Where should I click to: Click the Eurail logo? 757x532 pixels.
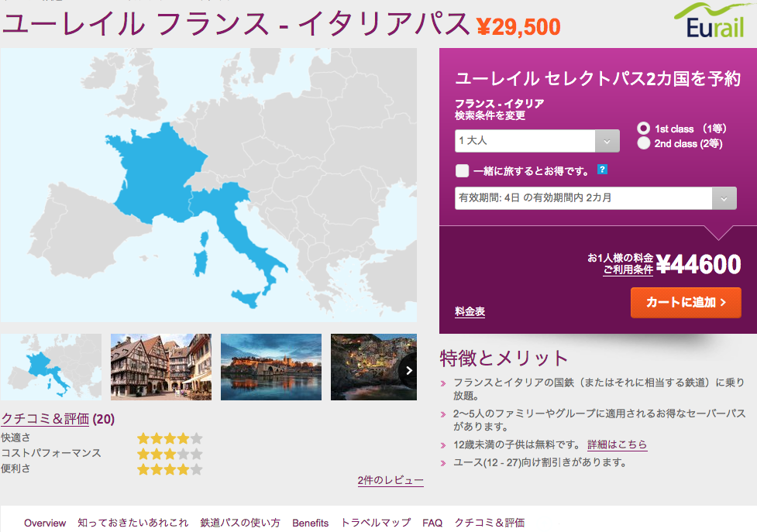click(x=713, y=20)
